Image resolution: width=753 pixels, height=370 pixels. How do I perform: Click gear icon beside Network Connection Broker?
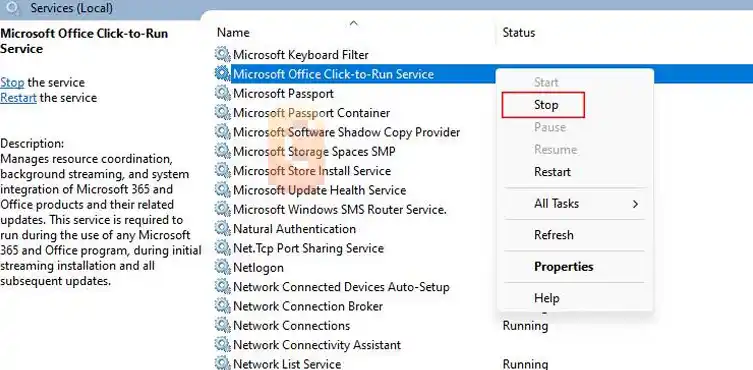click(x=222, y=306)
